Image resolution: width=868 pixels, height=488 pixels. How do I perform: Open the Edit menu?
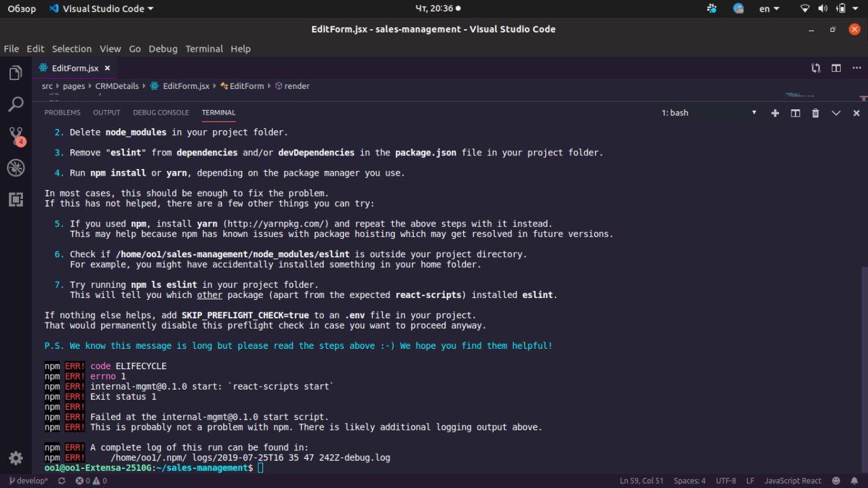tap(35, 49)
